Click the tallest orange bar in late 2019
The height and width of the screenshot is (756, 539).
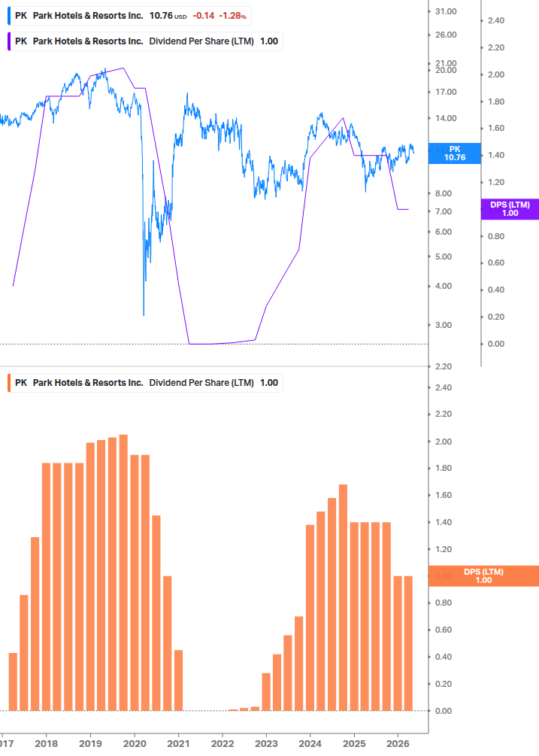tap(123, 572)
